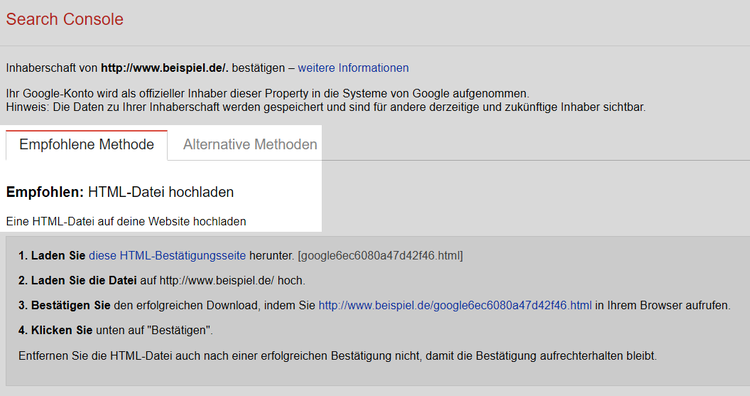Click the bold URL http://www.beispiel.de/ in header
Screen dimensions: 750x396
tap(164, 68)
